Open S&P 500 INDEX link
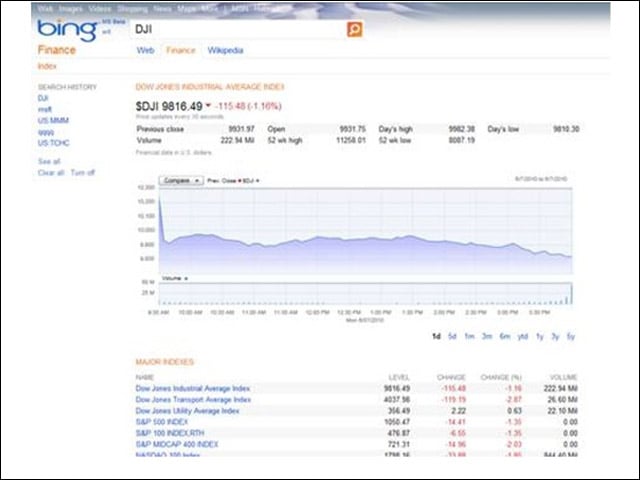The height and width of the screenshot is (480, 640). 162,422
